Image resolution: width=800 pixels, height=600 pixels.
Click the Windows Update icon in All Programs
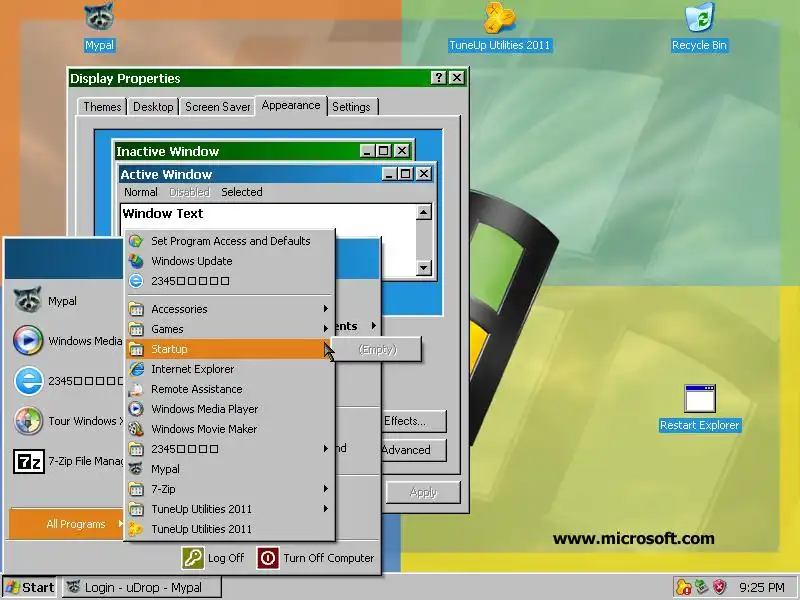point(136,261)
